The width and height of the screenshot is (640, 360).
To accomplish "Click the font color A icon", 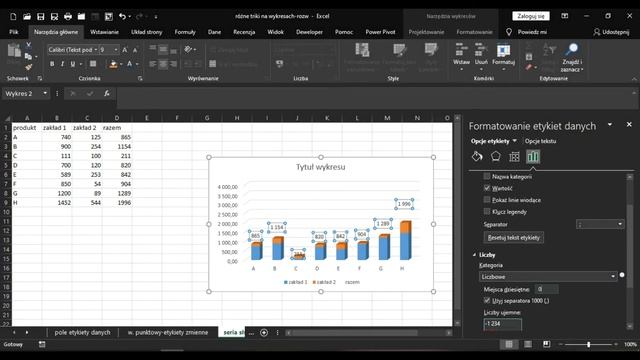I will (x=129, y=64).
